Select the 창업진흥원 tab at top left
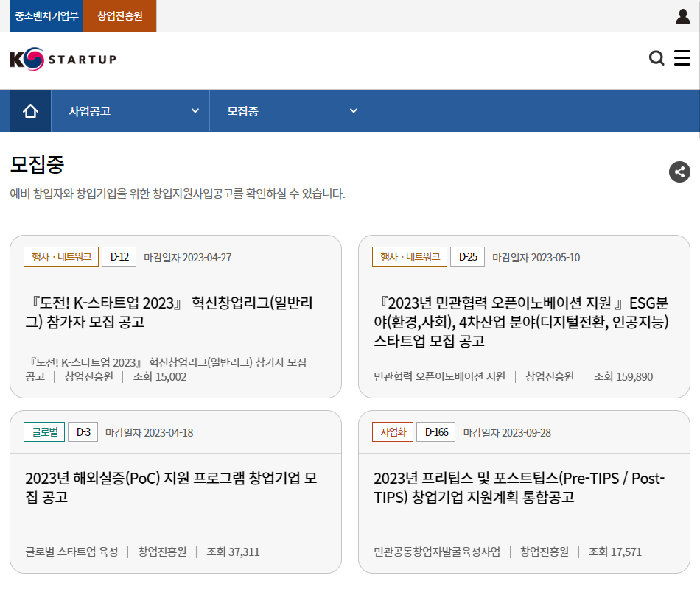700x592 pixels. (x=119, y=17)
